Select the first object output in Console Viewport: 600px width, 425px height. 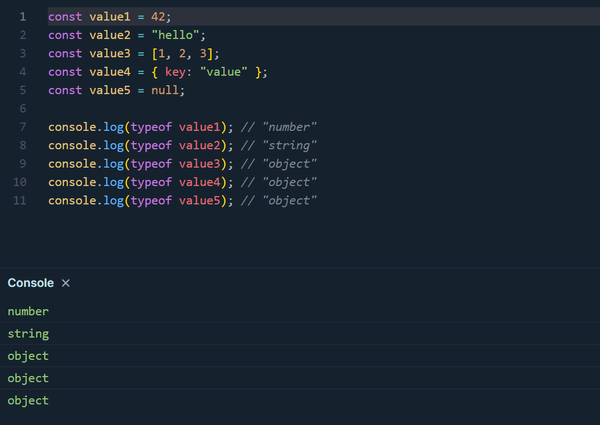point(300,356)
